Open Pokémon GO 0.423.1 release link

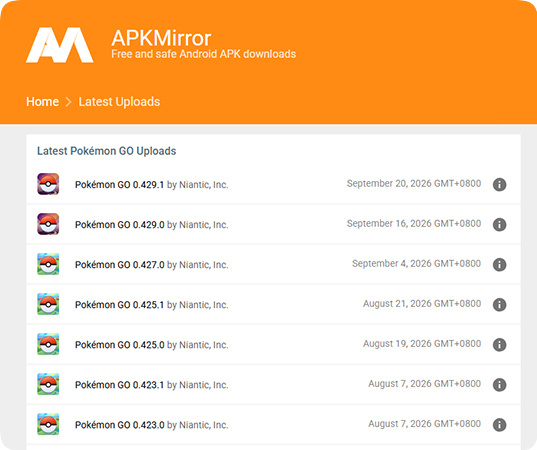[120, 385]
